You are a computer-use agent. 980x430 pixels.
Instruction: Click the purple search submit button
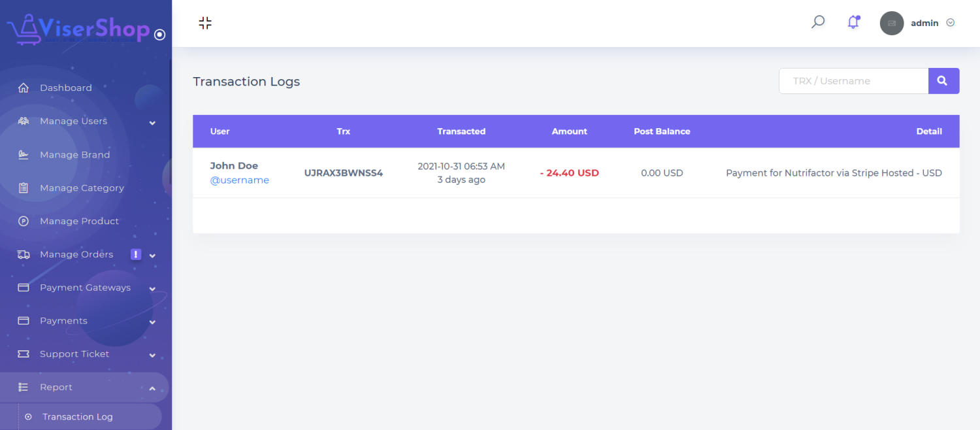coord(943,81)
